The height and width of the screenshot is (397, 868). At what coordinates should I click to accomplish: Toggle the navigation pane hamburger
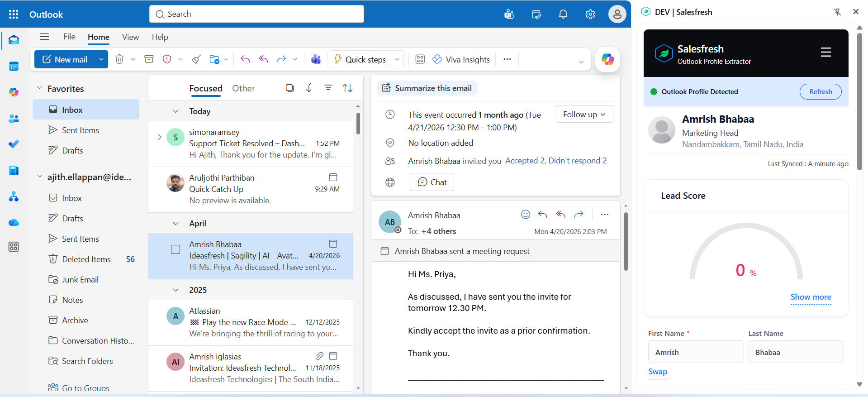(44, 37)
